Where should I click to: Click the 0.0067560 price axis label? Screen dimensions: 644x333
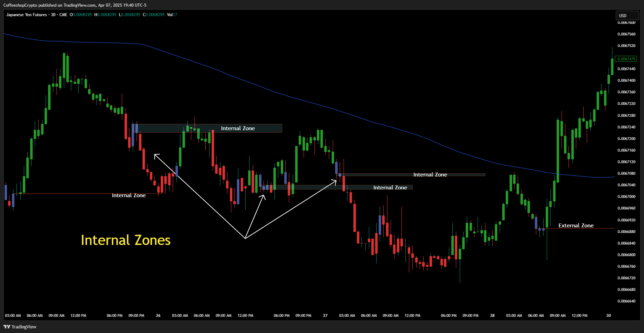click(626, 34)
